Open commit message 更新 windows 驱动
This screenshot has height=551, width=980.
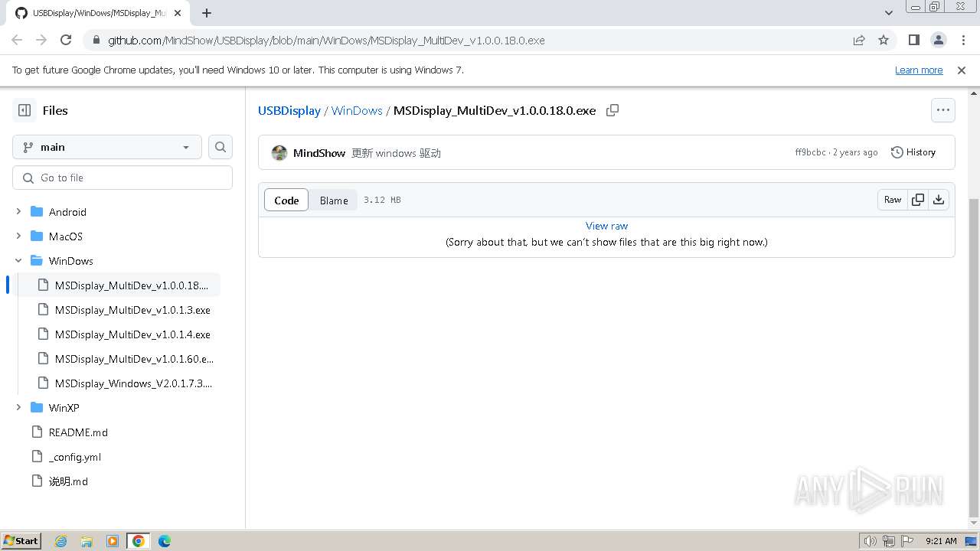pyautogui.click(x=396, y=153)
